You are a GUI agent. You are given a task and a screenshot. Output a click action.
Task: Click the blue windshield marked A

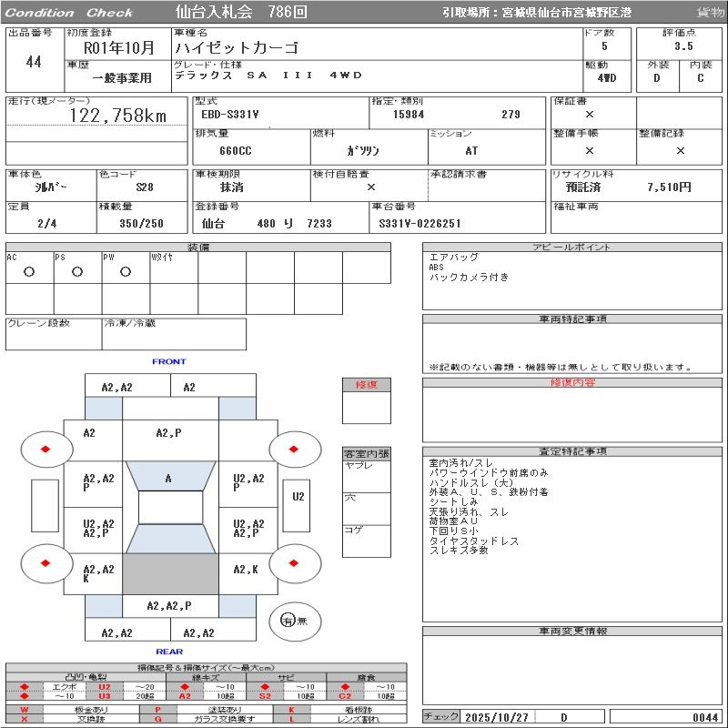click(x=169, y=479)
